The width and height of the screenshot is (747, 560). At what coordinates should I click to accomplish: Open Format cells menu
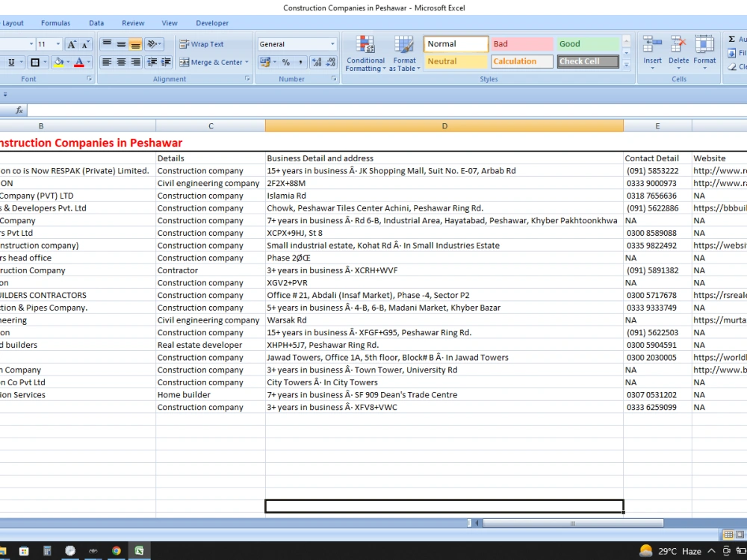704,53
